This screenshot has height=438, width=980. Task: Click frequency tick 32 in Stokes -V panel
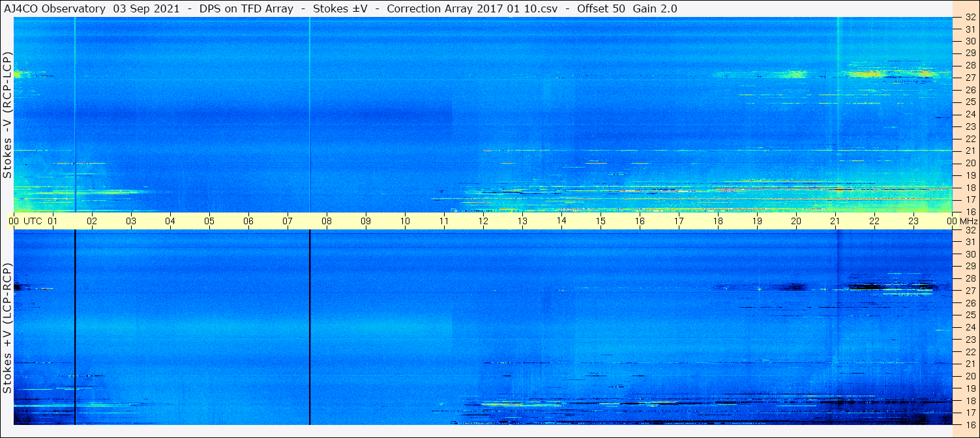tap(970, 17)
